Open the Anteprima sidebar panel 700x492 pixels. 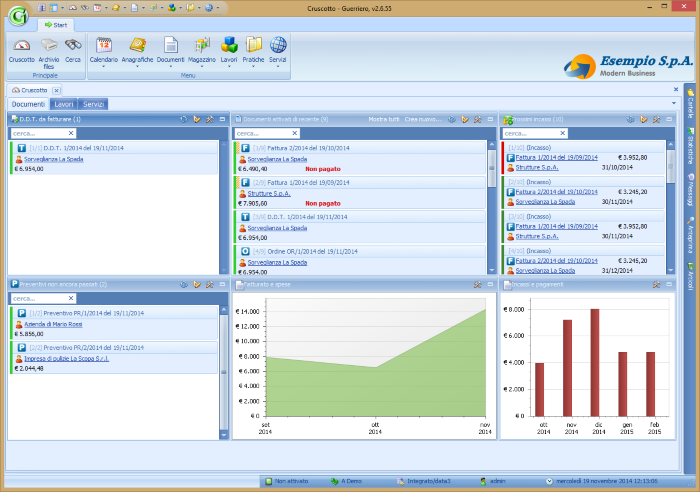(690, 235)
